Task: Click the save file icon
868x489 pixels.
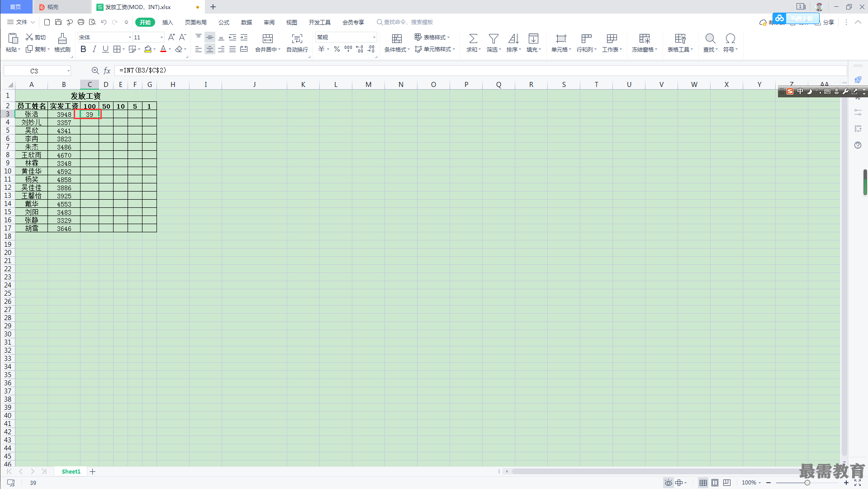Action: pos(58,22)
